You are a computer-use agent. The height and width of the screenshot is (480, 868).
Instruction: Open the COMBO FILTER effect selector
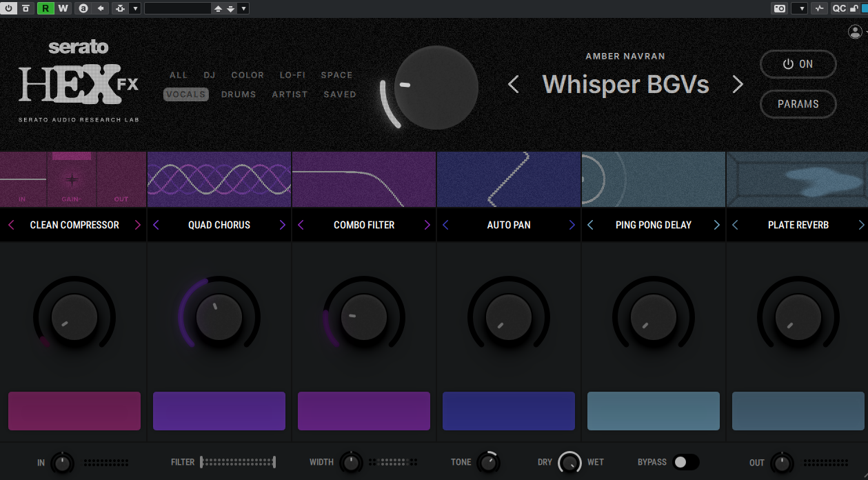(x=364, y=225)
